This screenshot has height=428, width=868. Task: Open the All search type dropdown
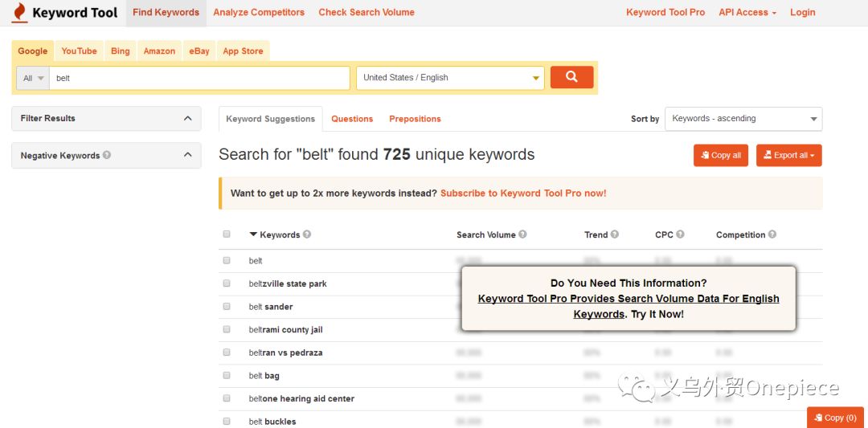33,78
